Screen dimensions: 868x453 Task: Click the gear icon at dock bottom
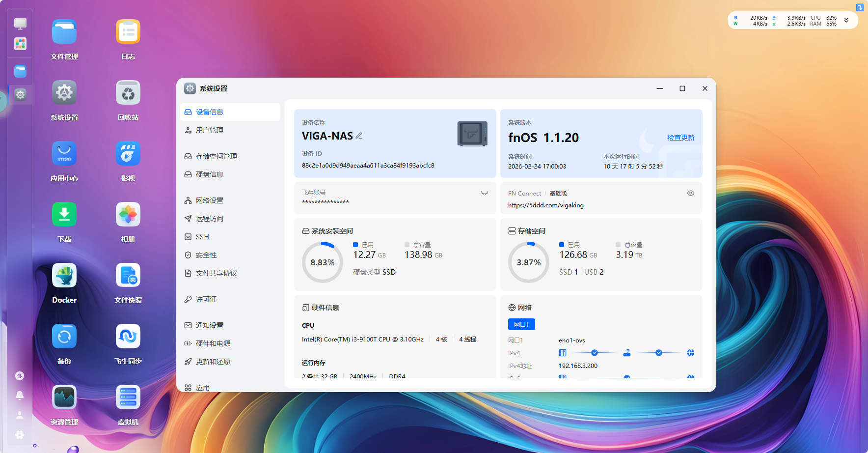point(20,435)
